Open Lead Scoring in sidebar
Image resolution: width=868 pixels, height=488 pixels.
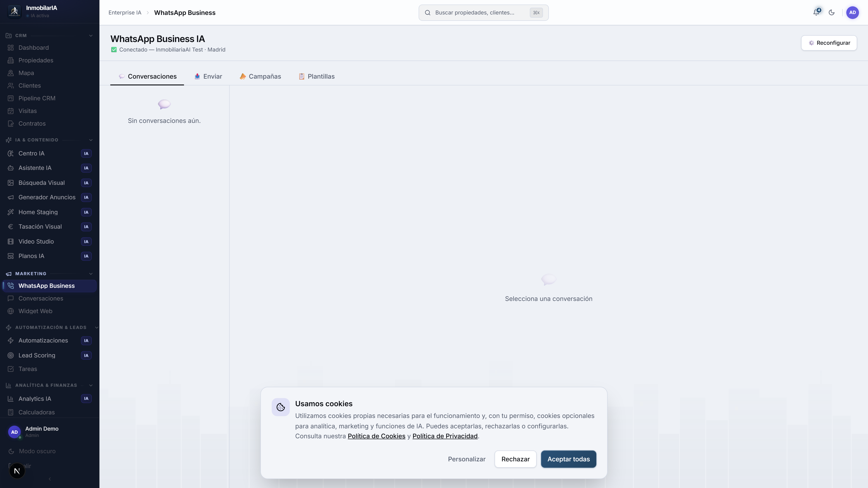coord(50,355)
